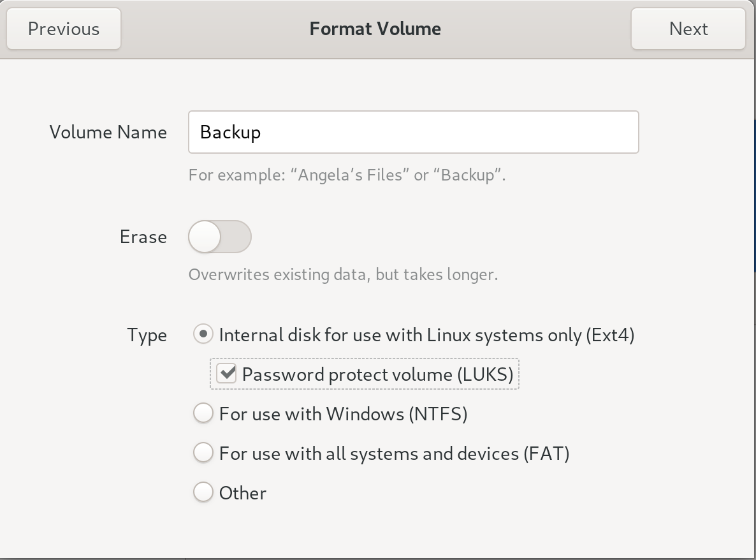The width and height of the screenshot is (756, 560).
Task: Select For use with all systems and devices (FAT)
Action: click(x=203, y=452)
